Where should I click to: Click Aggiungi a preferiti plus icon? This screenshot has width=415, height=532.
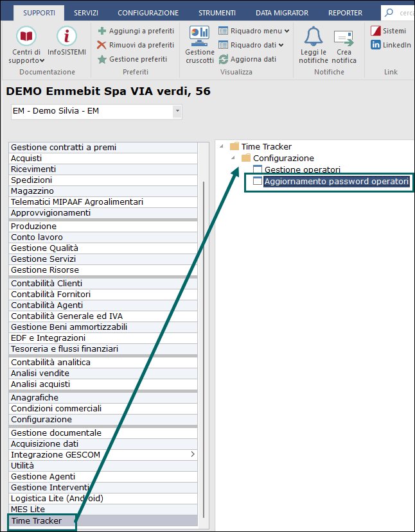[102, 31]
